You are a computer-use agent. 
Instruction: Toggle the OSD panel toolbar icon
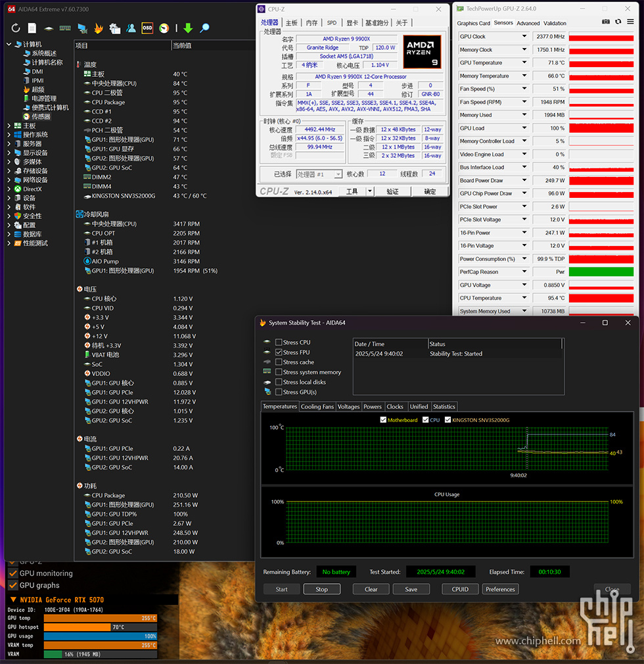click(147, 28)
